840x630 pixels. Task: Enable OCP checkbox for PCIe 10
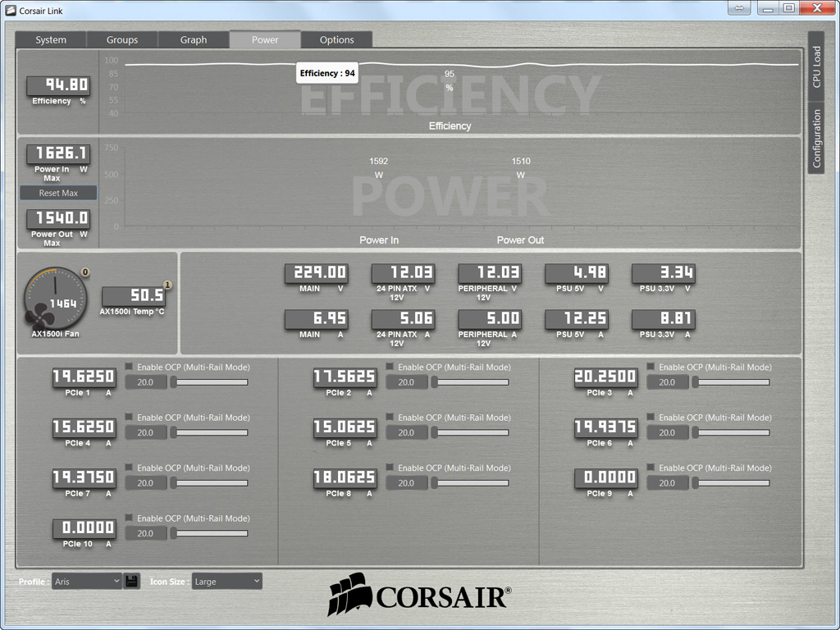click(x=129, y=518)
